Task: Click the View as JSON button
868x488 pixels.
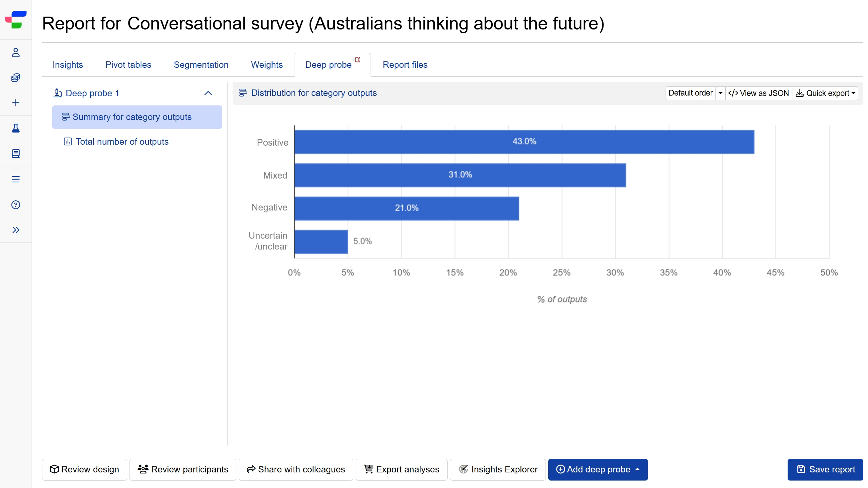Action: 758,93
